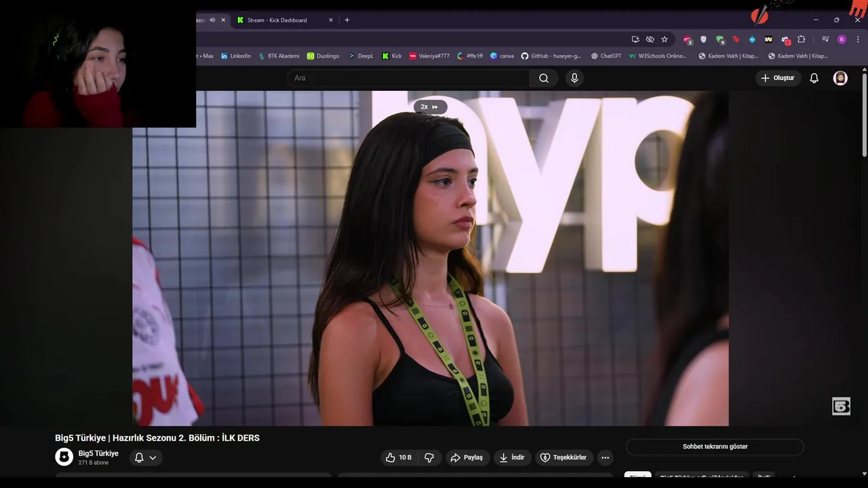
Task: Click the İndir download button
Action: tap(512, 457)
